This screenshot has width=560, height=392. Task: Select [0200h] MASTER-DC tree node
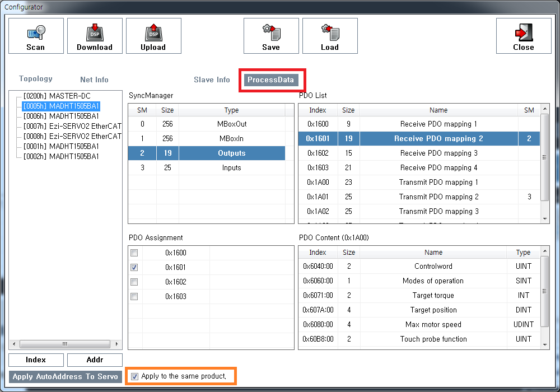(57, 96)
